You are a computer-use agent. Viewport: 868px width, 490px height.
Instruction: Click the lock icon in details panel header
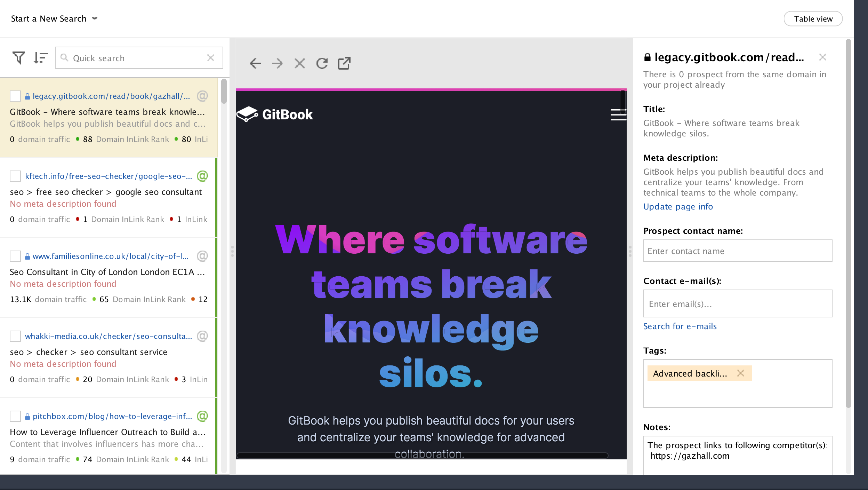pyautogui.click(x=647, y=57)
